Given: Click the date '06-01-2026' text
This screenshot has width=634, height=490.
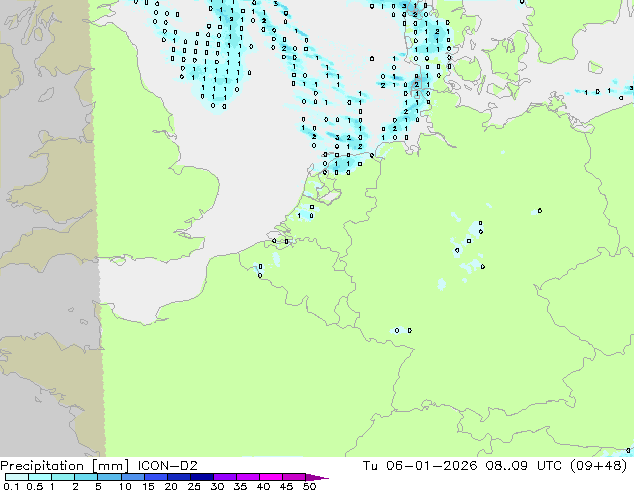Looking at the screenshot, I should (x=431, y=466).
